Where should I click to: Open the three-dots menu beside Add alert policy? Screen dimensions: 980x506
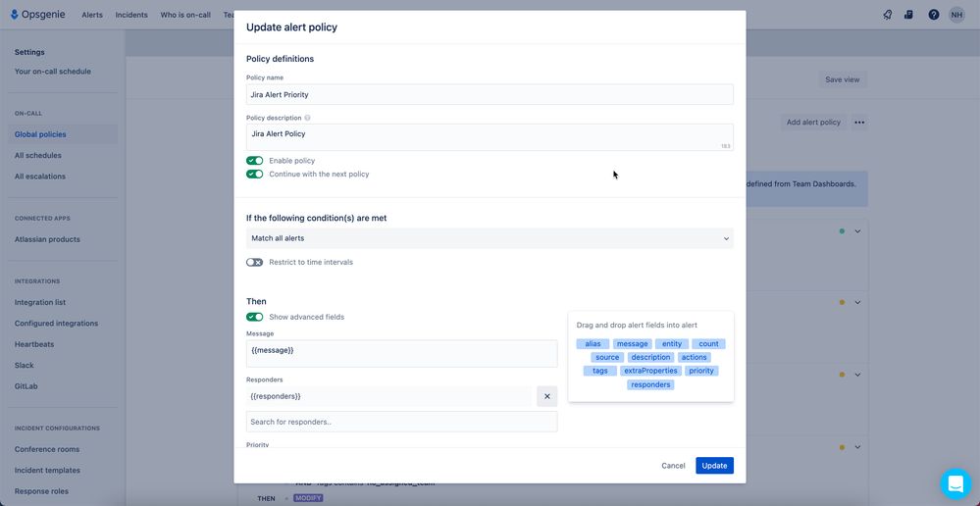[859, 123]
